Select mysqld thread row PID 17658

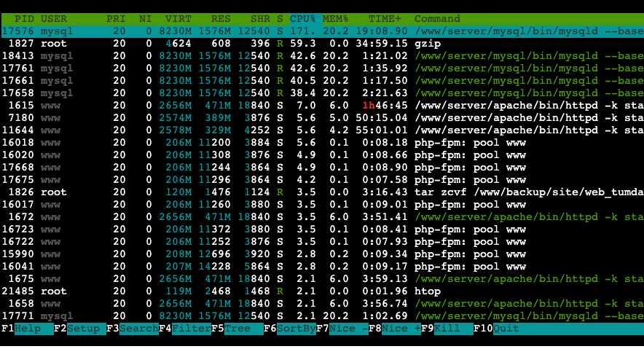pos(323,93)
